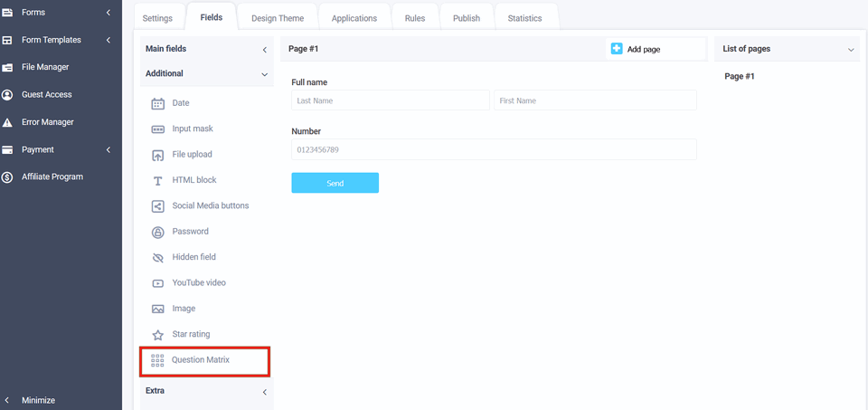Expand the Main fields section
The image size is (868, 410).
(x=264, y=50)
